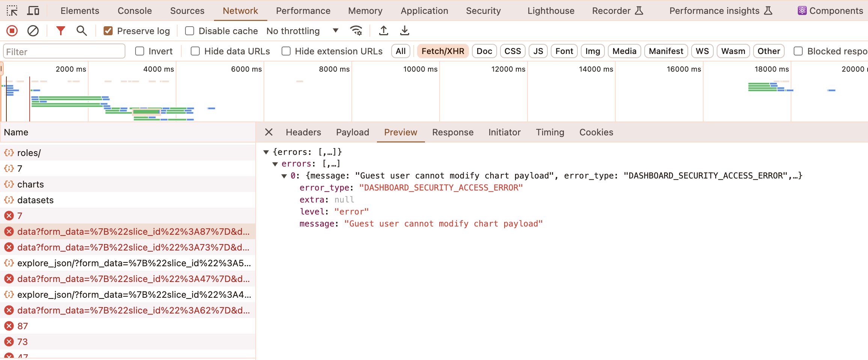Toggle the red filter funnel icon
The width and height of the screenshot is (868, 360).
tap(60, 31)
